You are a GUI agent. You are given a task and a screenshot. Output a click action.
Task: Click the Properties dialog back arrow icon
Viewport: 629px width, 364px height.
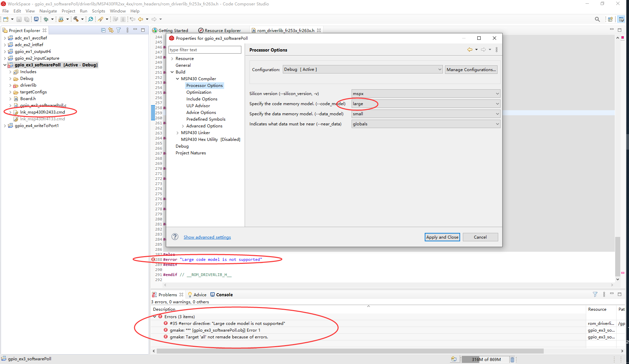470,50
